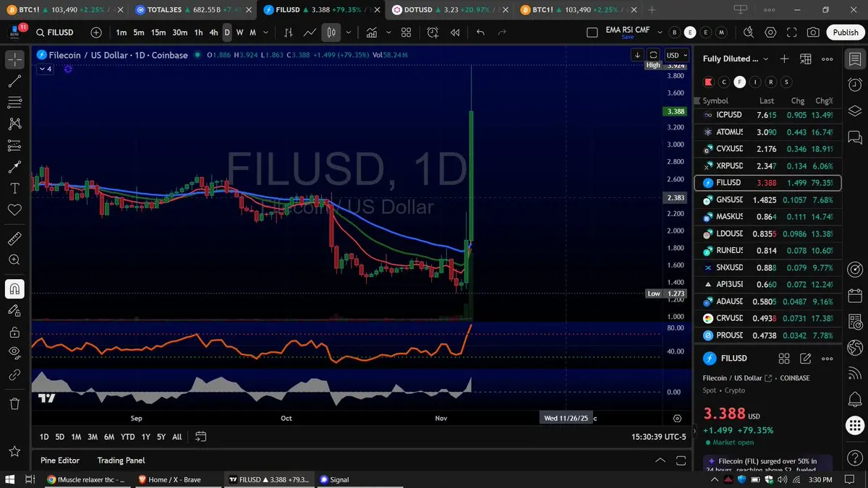Select the Zoom In tool

tap(14, 260)
